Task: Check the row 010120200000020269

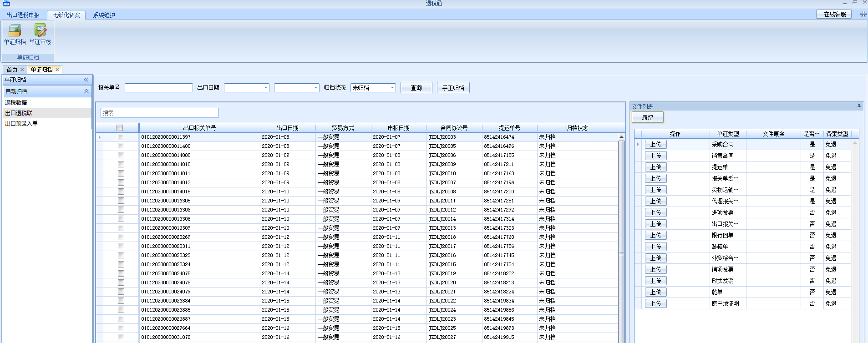Action: click(x=121, y=237)
